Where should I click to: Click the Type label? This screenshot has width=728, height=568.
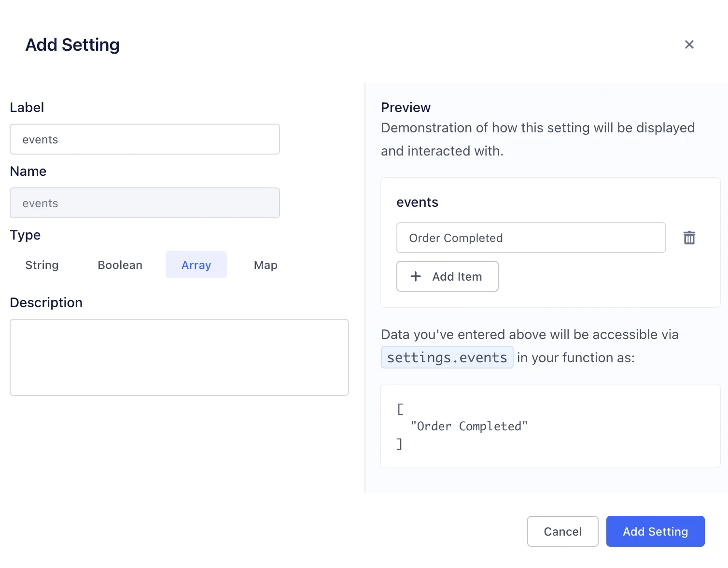25,235
